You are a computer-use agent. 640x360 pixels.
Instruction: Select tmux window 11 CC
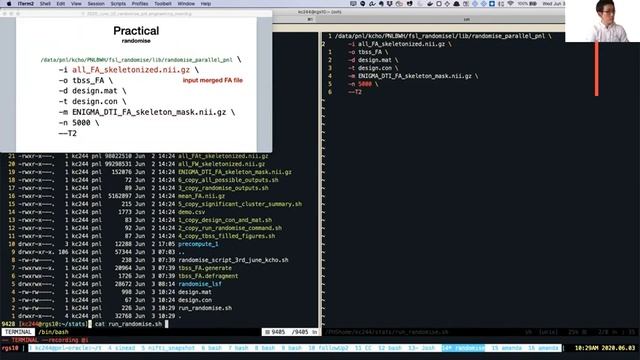363,348
